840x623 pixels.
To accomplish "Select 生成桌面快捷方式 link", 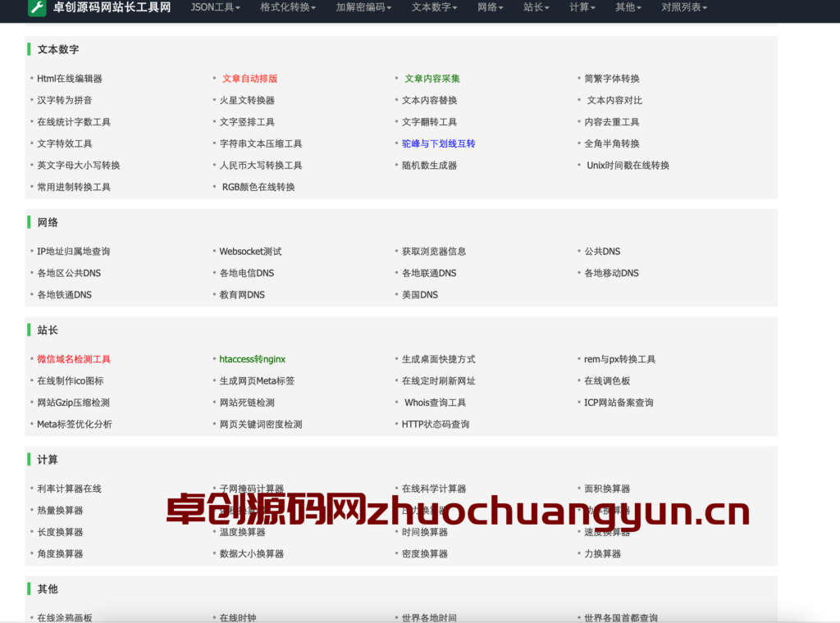I will coord(439,359).
